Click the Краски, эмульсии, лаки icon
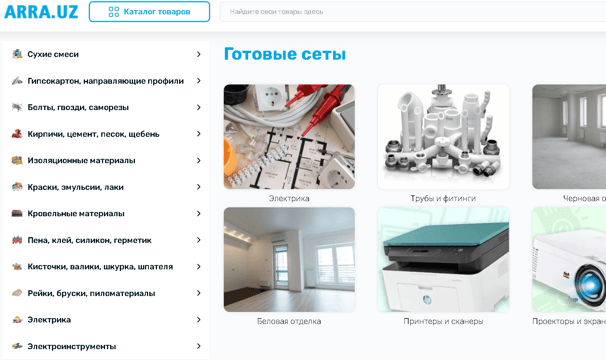 tap(17, 187)
